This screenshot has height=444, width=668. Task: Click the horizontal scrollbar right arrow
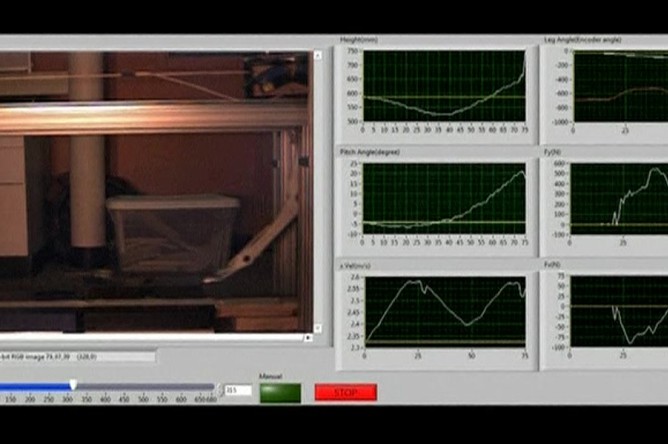pos(307,338)
